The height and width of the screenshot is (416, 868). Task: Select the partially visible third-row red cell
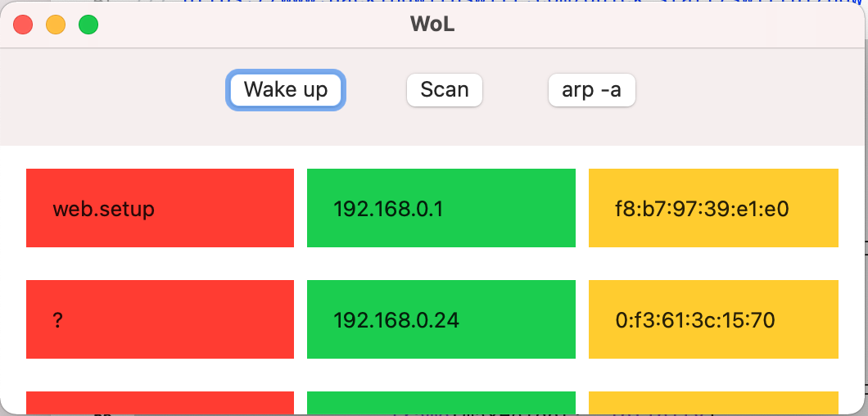160,402
